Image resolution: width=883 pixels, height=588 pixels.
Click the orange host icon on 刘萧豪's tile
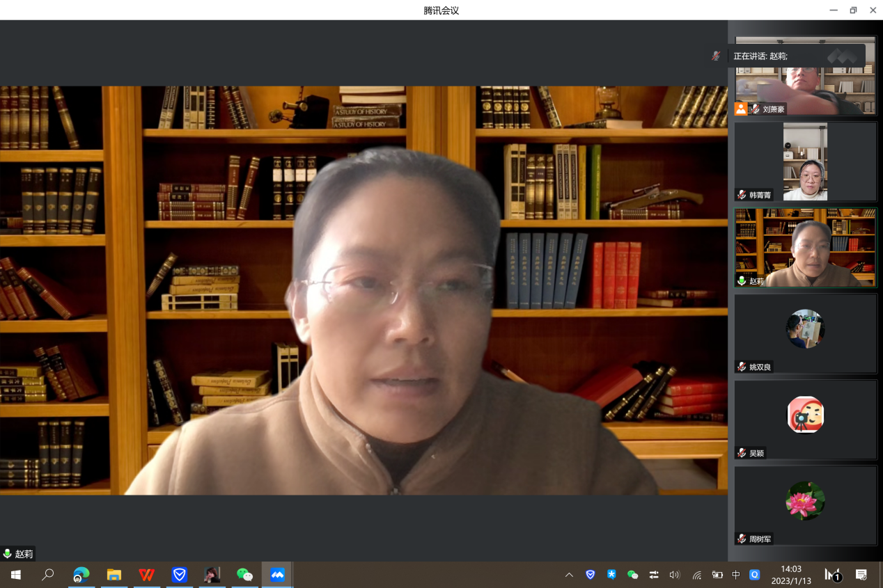741,109
